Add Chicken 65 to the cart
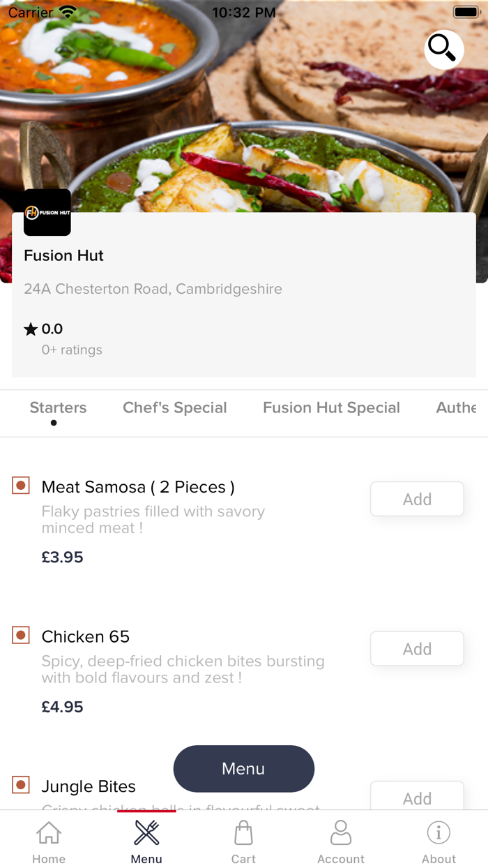488x868 pixels. [x=416, y=648]
